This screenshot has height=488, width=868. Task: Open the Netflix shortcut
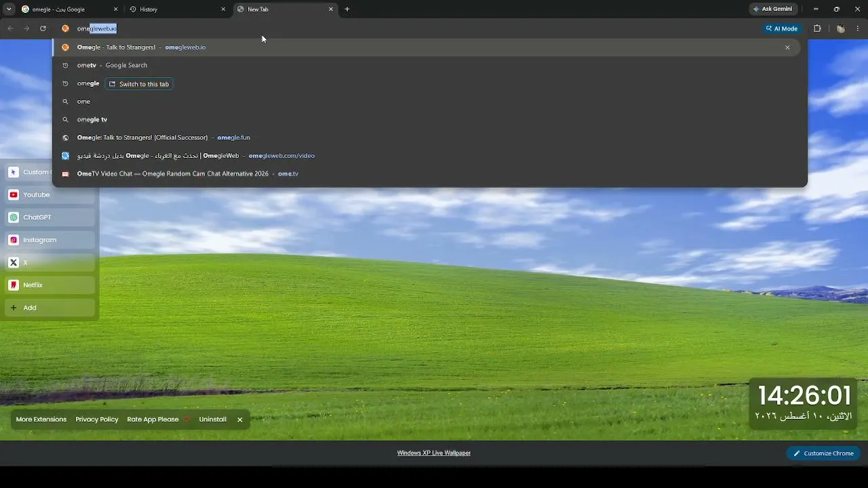coord(50,285)
